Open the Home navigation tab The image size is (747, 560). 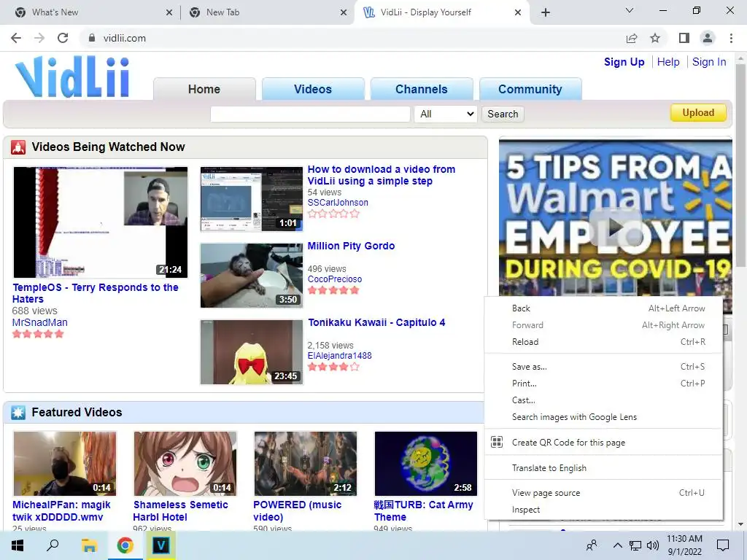pyautogui.click(x=204, y=89)
